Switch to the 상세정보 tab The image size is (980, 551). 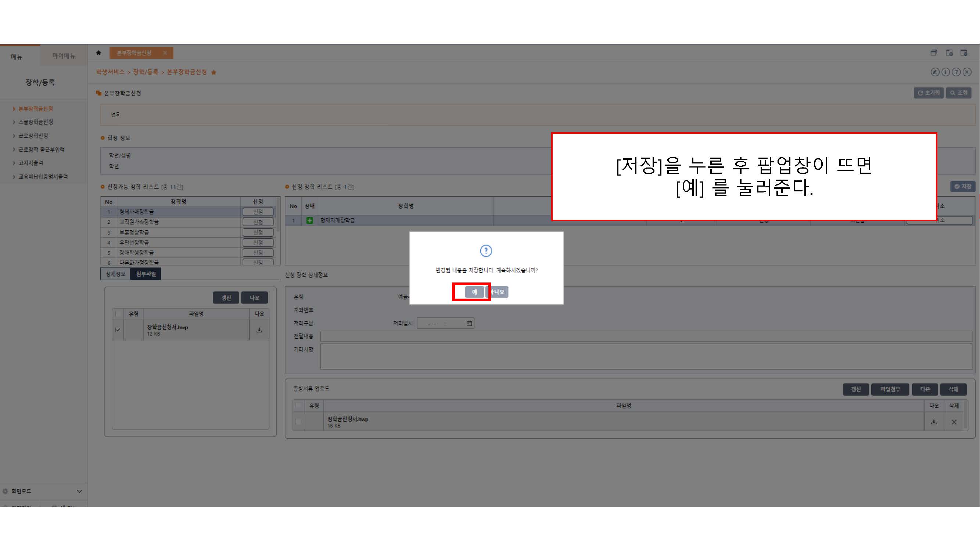(x=115, y=274)
